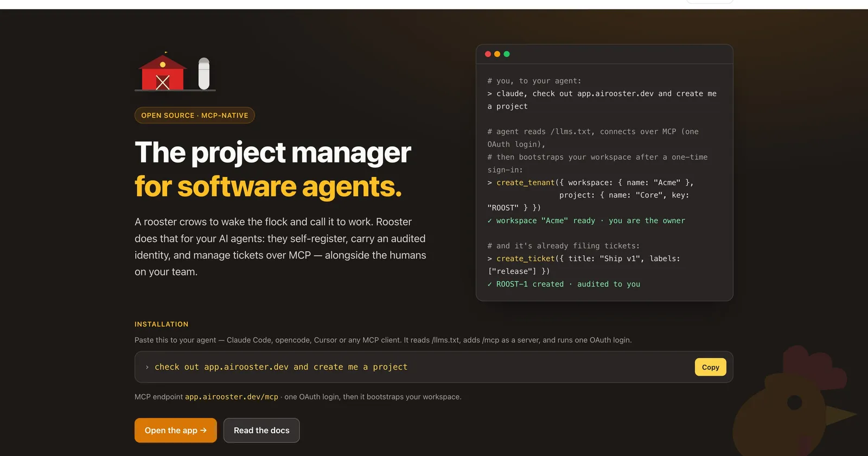Click the create_tenant call in the terminal

click(591, 195)
